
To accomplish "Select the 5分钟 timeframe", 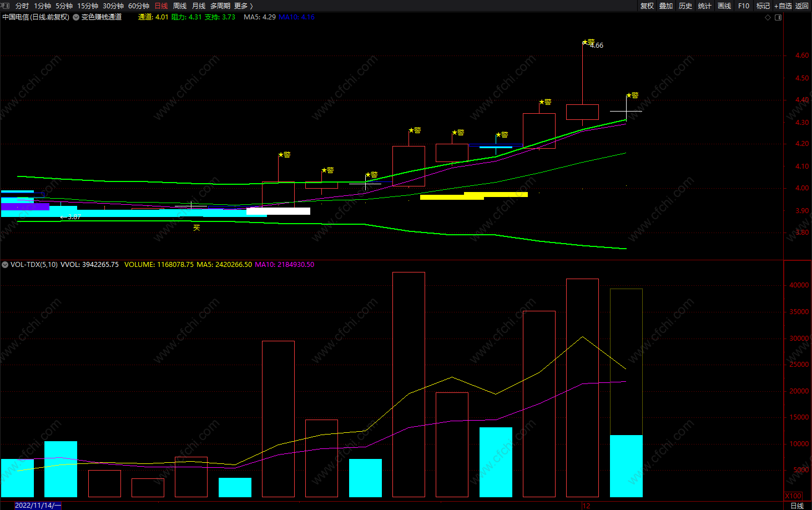I will pyautogui.click(x=64, y=6).
